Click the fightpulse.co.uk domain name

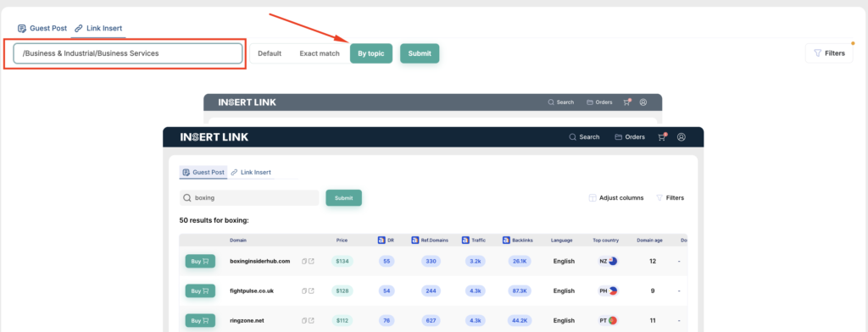pyautogui.click(x=252, y=290)
